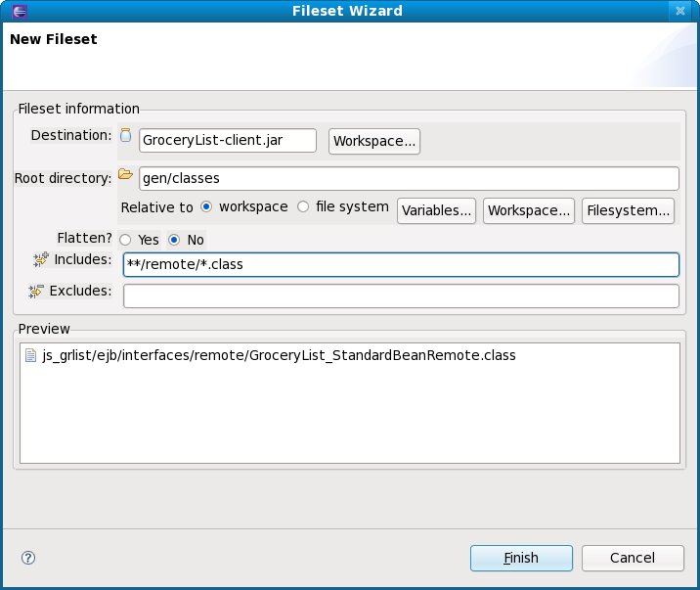This screenshot has width=700, height=590.
Task: Click the jar icon beside Destination
Action: coord(125,135)
